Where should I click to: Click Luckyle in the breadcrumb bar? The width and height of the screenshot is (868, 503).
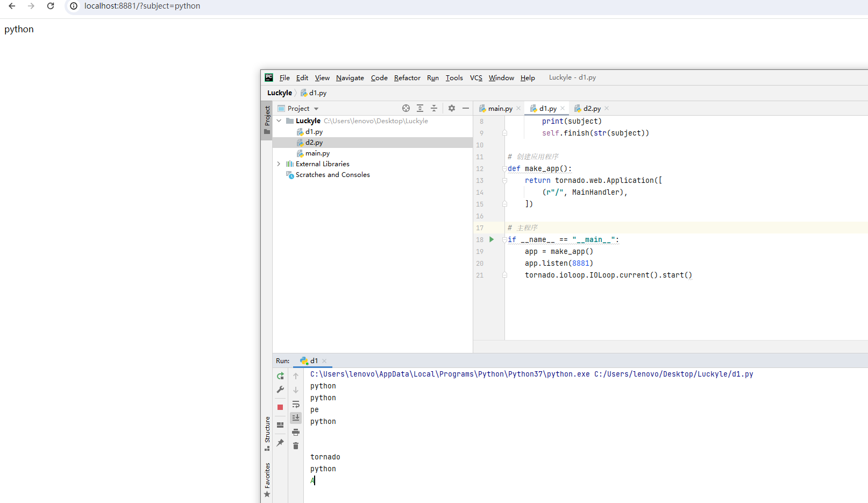click(280, 93)
